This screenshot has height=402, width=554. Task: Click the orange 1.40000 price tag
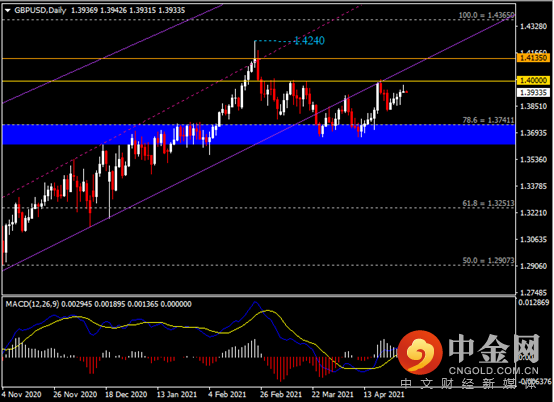[533, 81]
